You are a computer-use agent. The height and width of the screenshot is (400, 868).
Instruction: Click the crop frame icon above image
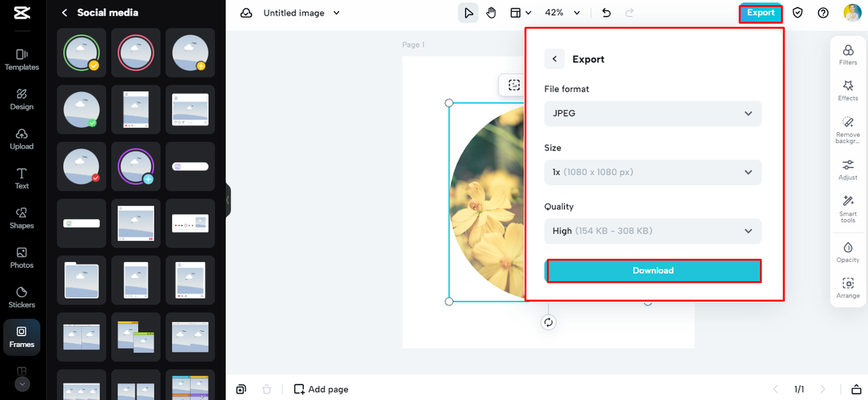pyautogui.click(x=515, y=85)
